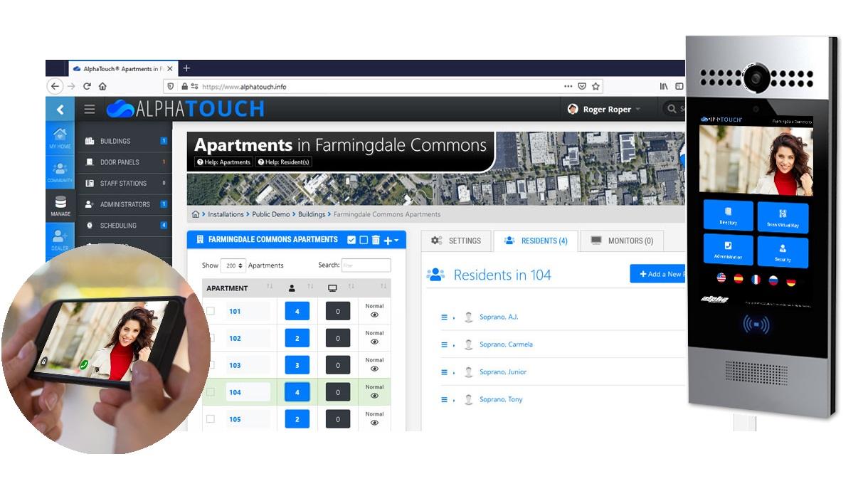Open Door Panels in the side menu

(x=125, y=162)
